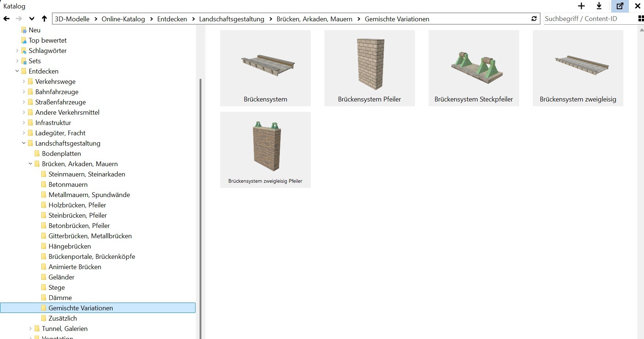
Task: Select Online-Katalog in the breadcrumb path
Action: coord(123,19)
